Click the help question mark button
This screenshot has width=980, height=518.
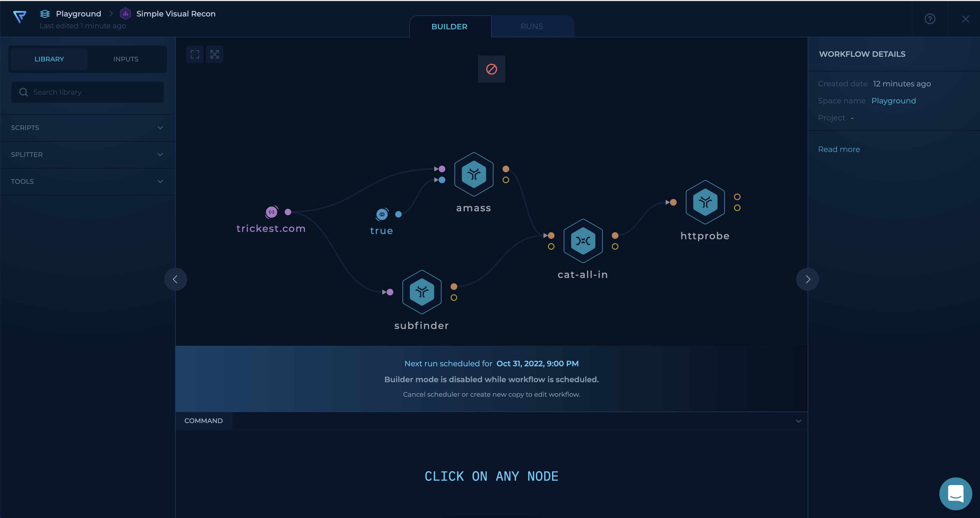(929, 19)
